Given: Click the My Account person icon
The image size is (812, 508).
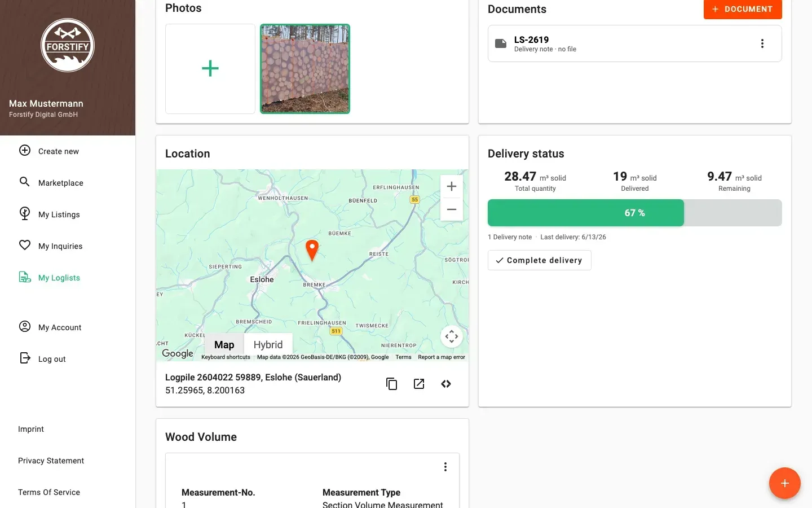Looking at the screenshot, I should [25, 326].
